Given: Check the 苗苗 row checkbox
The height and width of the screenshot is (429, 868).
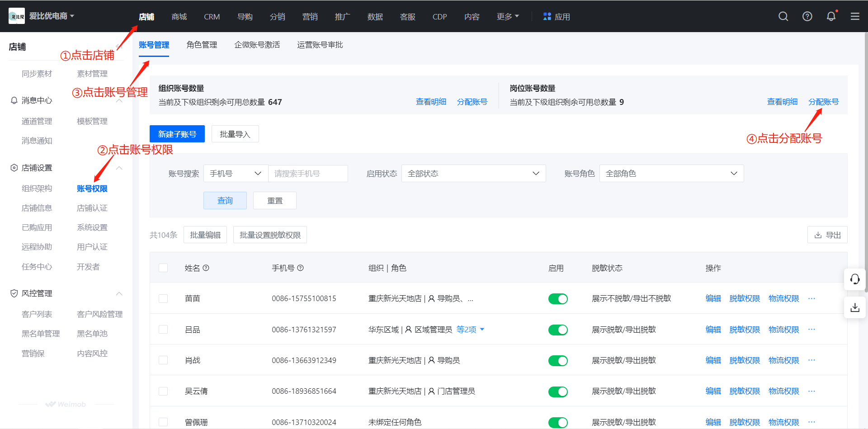Looking at the screenshot, I should coord(163,299).
